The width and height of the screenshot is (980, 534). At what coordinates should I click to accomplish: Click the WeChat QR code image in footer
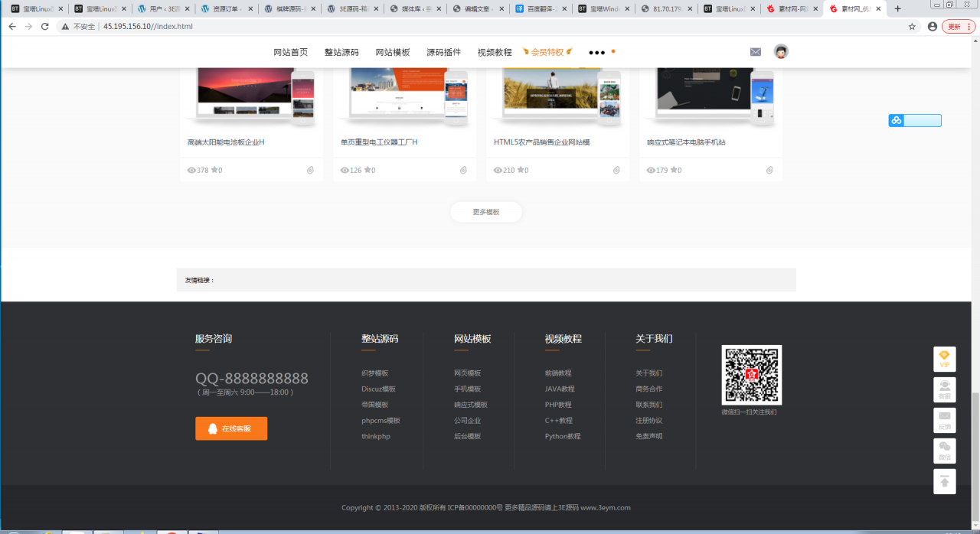[752, 375]
